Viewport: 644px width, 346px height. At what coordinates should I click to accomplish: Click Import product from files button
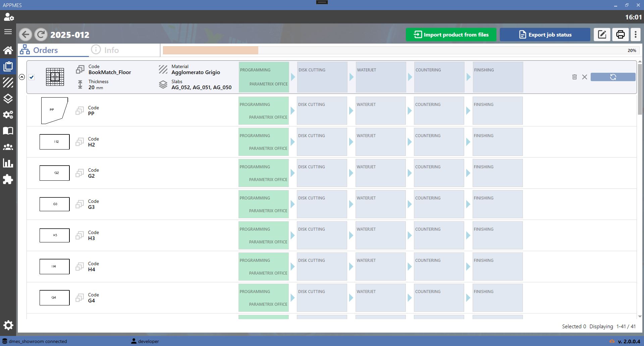451,35
